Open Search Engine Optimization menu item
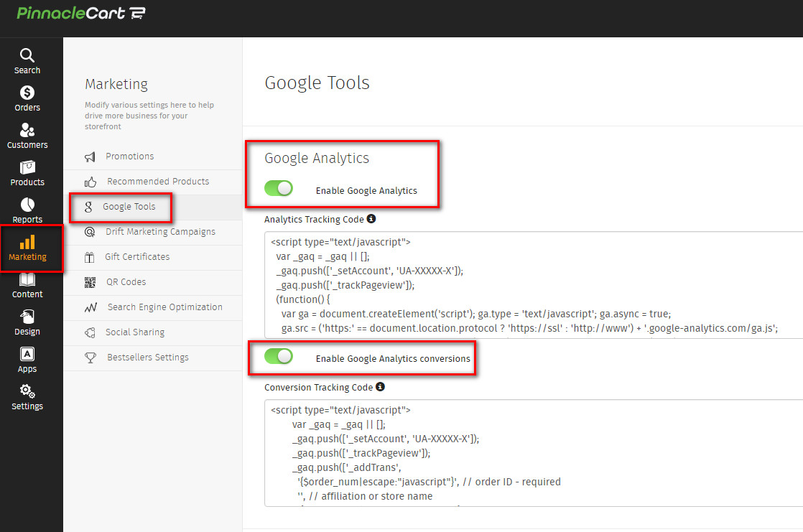 152,307
